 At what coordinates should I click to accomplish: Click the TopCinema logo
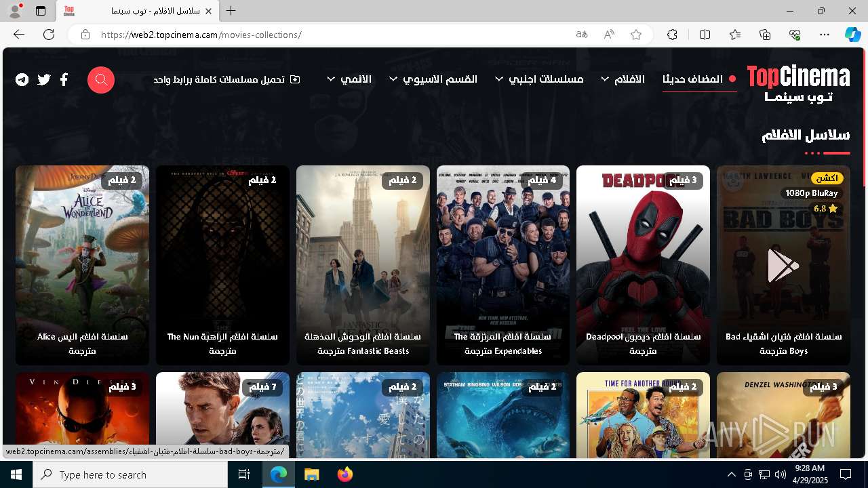(x=798, y=84)
